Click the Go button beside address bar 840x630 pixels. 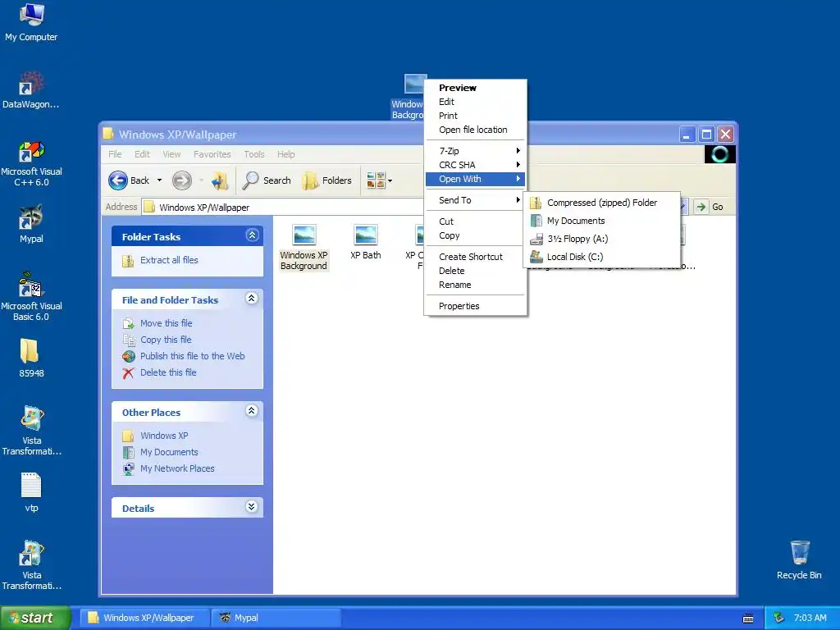click(710, 207)
